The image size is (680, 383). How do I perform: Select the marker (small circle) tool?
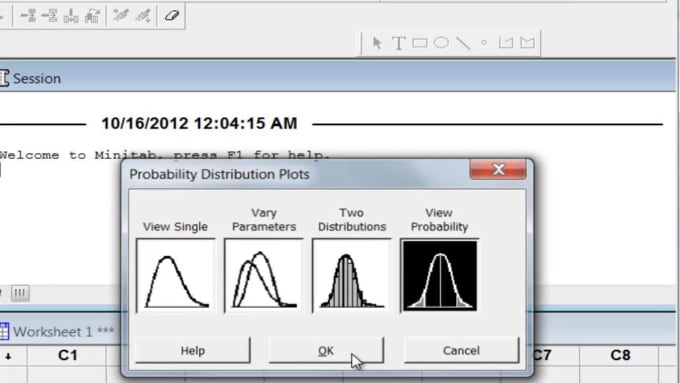click(x=484, y=43)
